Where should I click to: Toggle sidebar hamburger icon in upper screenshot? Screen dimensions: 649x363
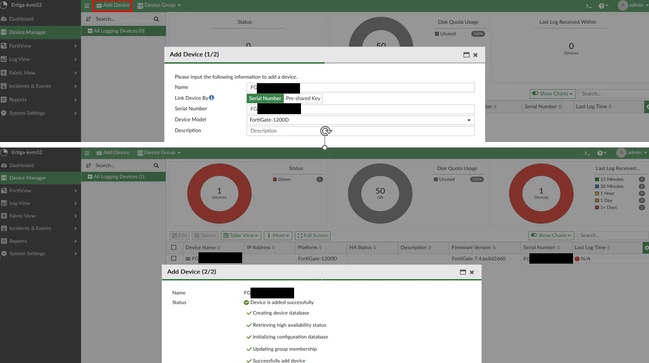87,6
